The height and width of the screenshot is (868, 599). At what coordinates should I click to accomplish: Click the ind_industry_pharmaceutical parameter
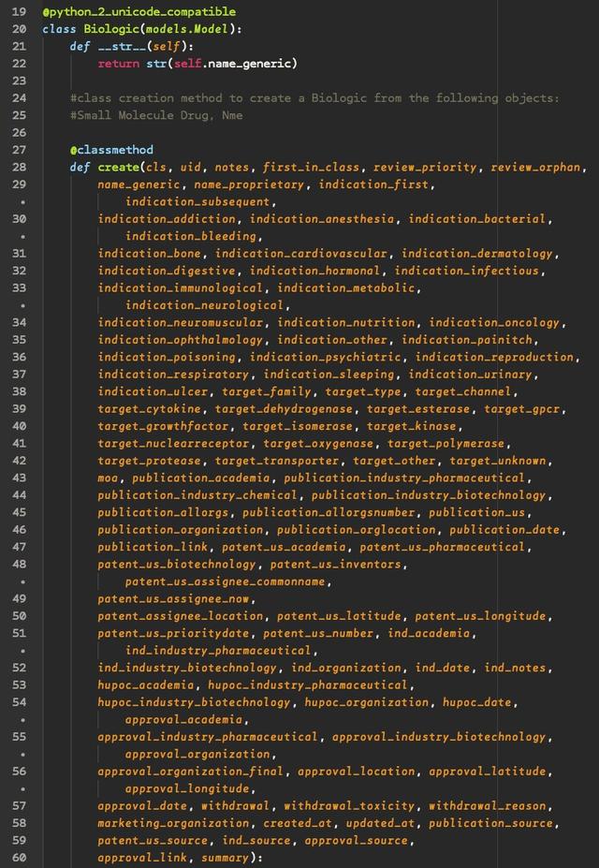(218, 650)
